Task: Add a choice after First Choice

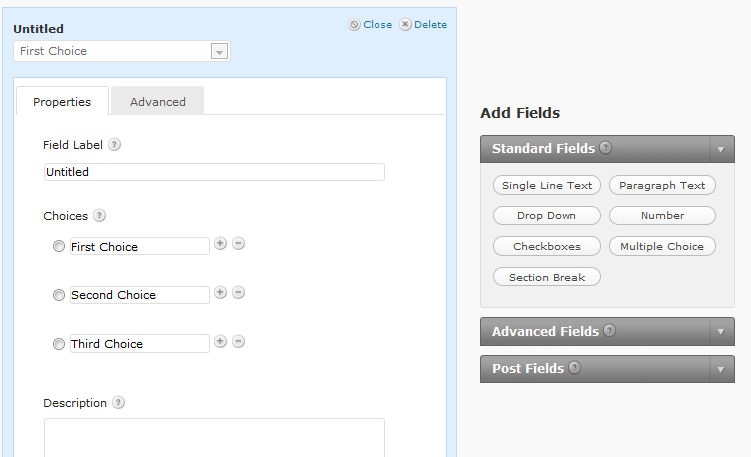Action: coord(220,243)
